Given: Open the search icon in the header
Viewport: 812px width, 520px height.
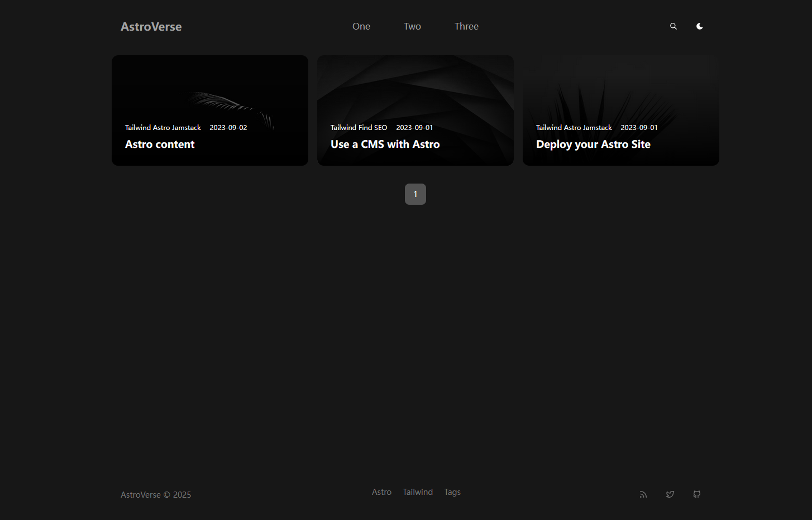Looking at the screenshot, I should click(673, 26).
